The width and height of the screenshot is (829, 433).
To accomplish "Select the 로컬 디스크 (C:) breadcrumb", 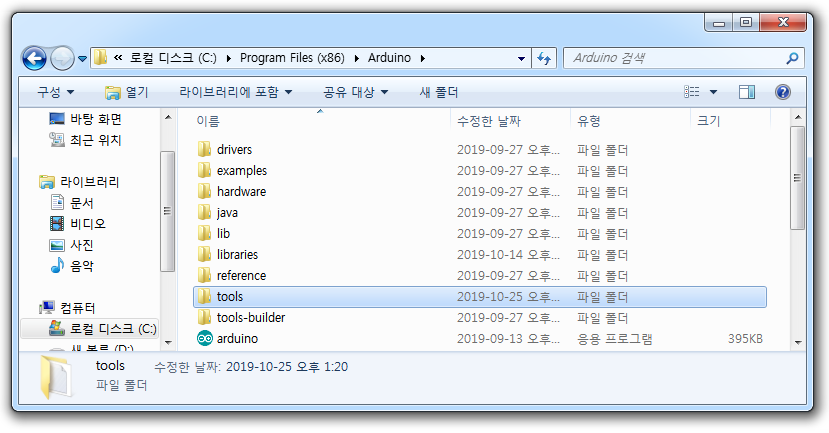I will point(173,58).
